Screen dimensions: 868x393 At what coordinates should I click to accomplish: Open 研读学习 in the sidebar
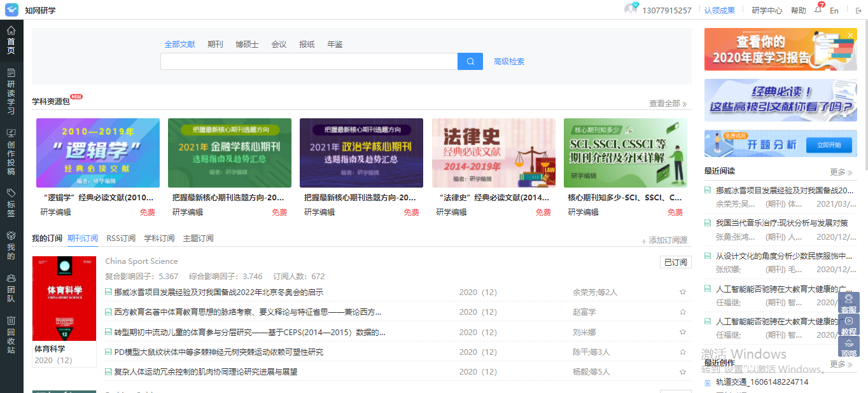pyautogui.click(x=11, y=92)
